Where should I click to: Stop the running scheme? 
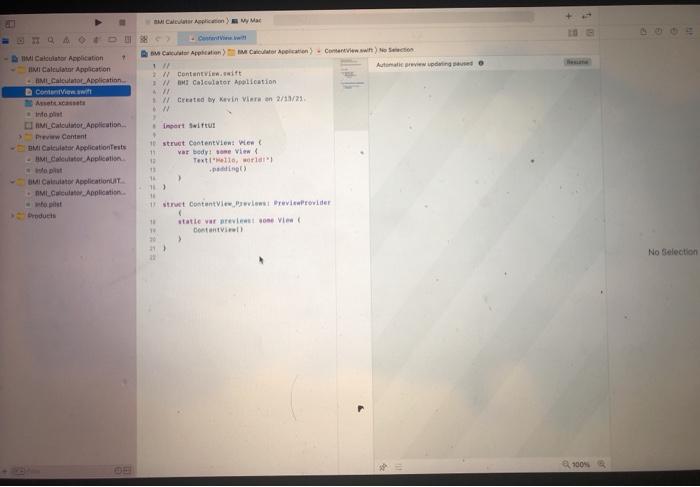(x=122, y=22)
